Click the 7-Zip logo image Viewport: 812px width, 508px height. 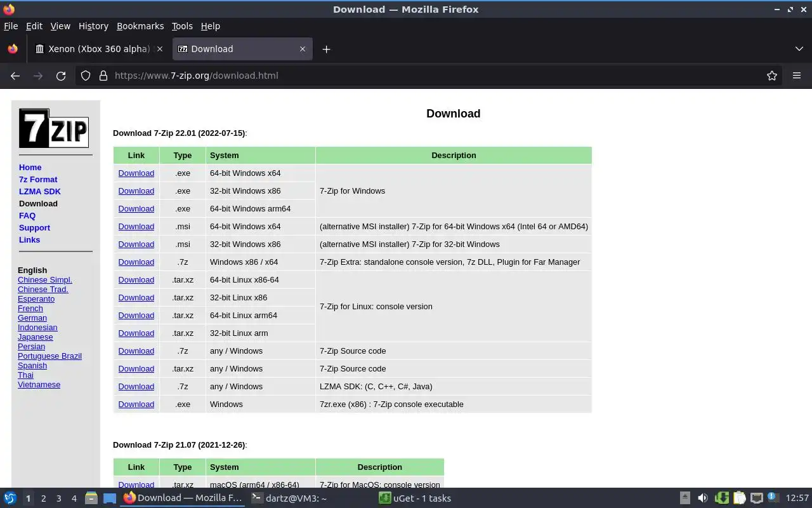click(x=54, y=128)
